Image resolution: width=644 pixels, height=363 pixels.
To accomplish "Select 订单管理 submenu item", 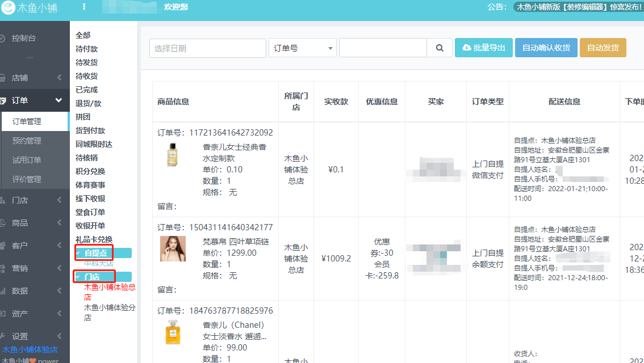I will [35, 121].
